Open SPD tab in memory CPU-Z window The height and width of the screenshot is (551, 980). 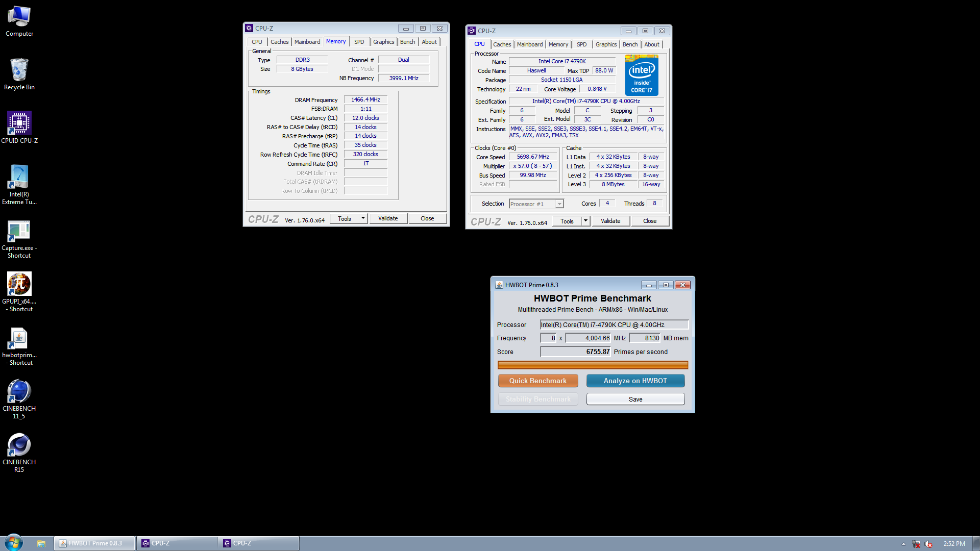click(359, 42)
